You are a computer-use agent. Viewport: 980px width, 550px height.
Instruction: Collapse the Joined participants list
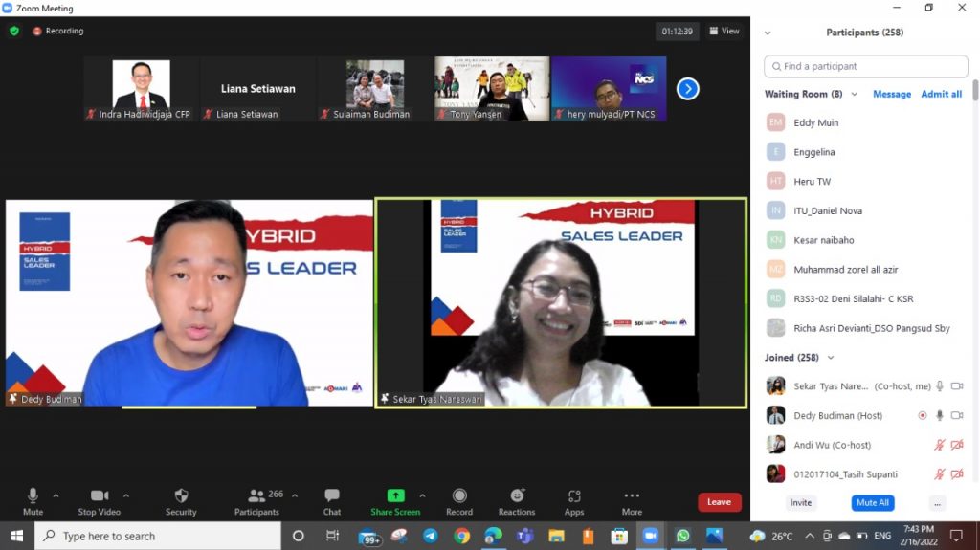(x=830, y=358)
